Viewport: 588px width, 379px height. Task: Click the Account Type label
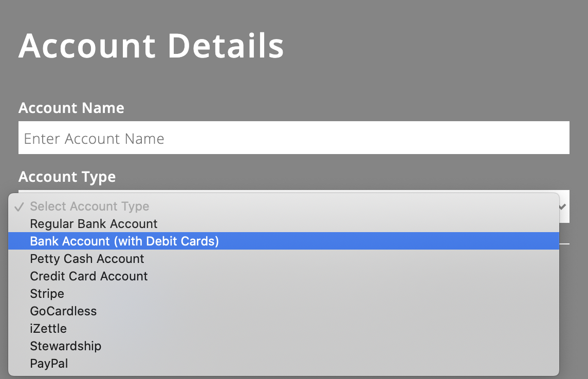[67, 177]
